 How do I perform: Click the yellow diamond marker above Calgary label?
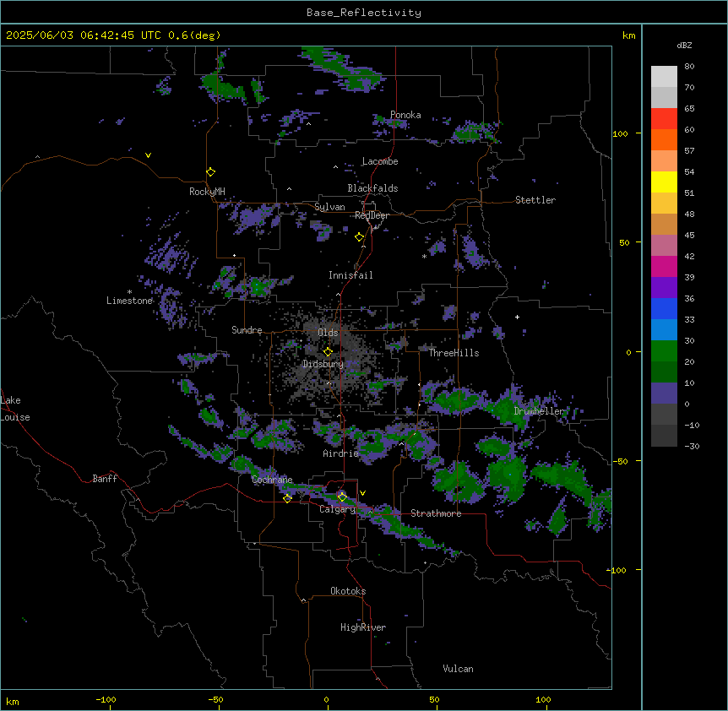[342, 497]
